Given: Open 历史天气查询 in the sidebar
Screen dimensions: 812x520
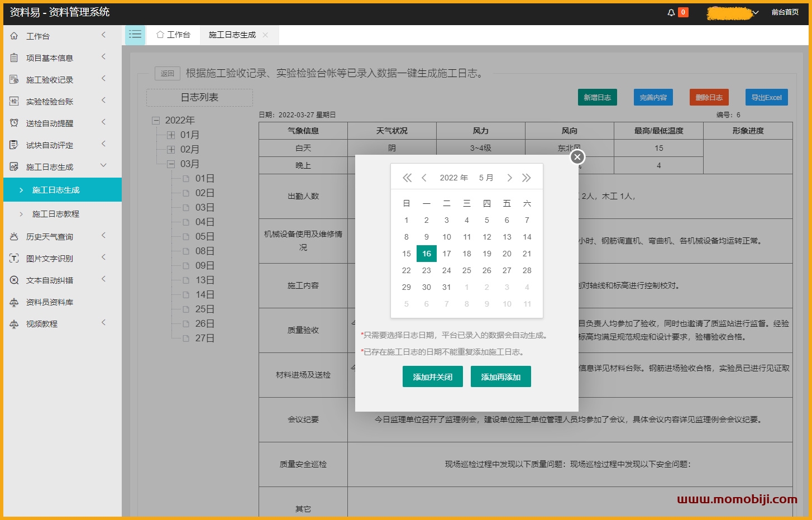Looking at the screenshot, I should 63,237.
